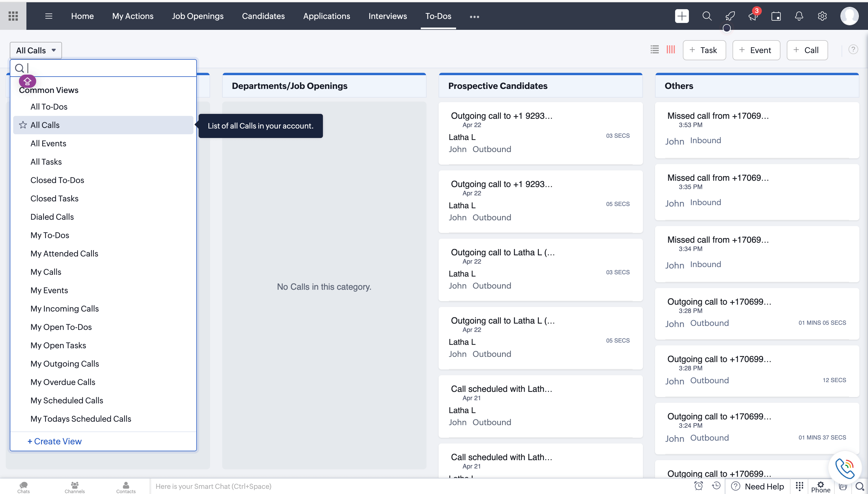
Task: Go to the Interviews tab
Action: tap(388, 16)
